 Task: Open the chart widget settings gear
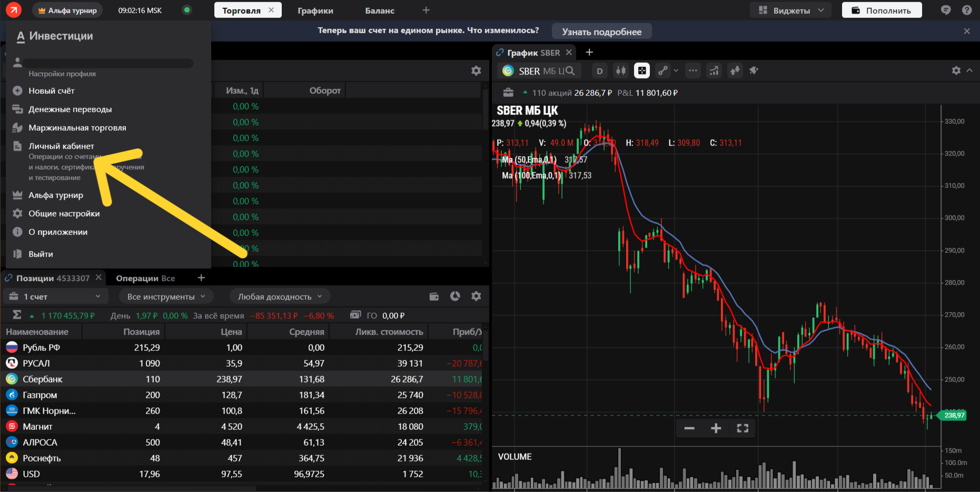tap(956, 71)
